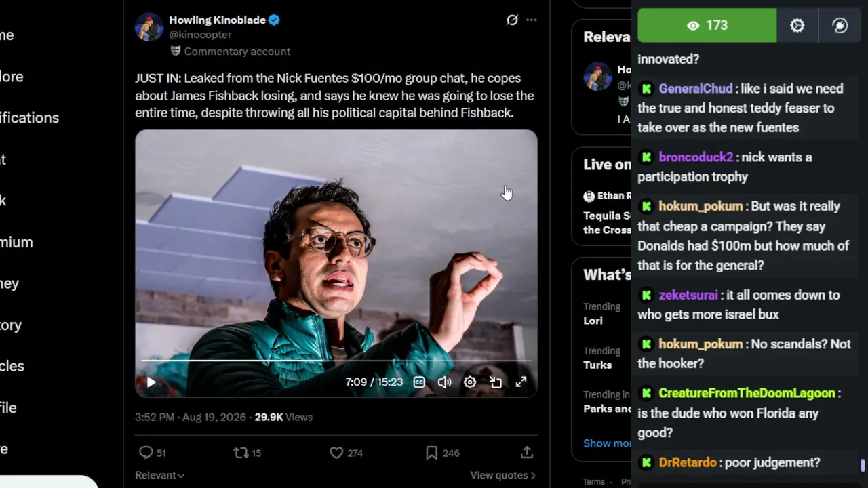
Task: Open Howling Kinoblade profile name
Action: [217, 20]
